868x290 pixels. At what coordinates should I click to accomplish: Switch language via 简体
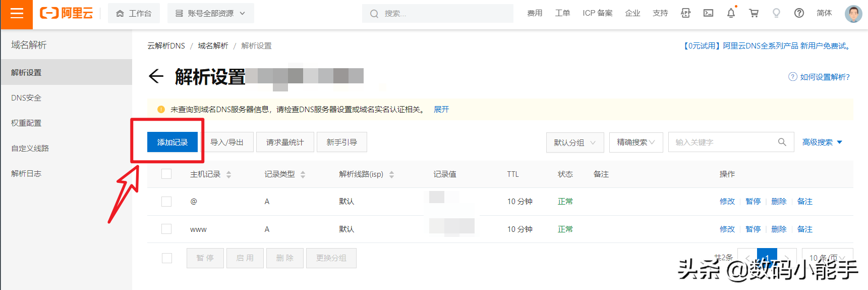[824, 13]
